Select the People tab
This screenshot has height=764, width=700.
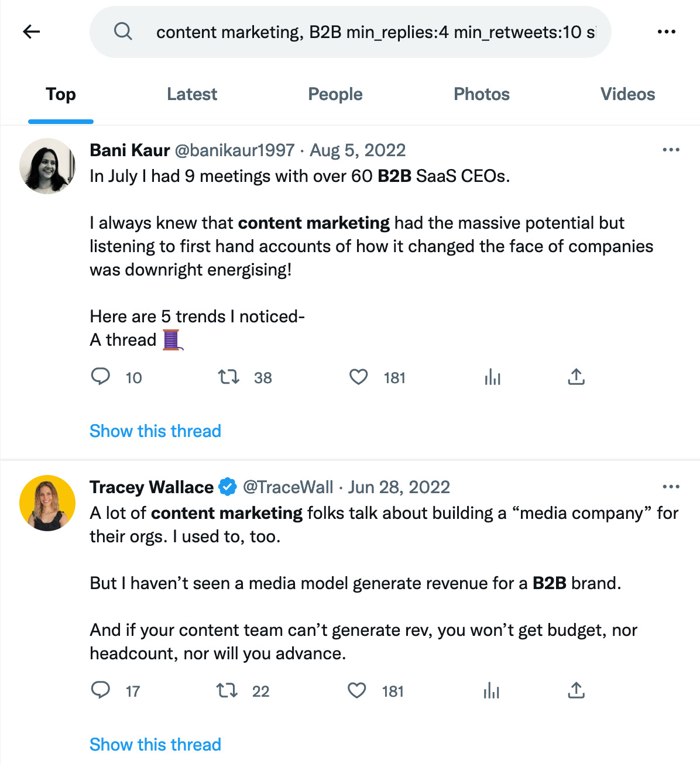[335, 94]
